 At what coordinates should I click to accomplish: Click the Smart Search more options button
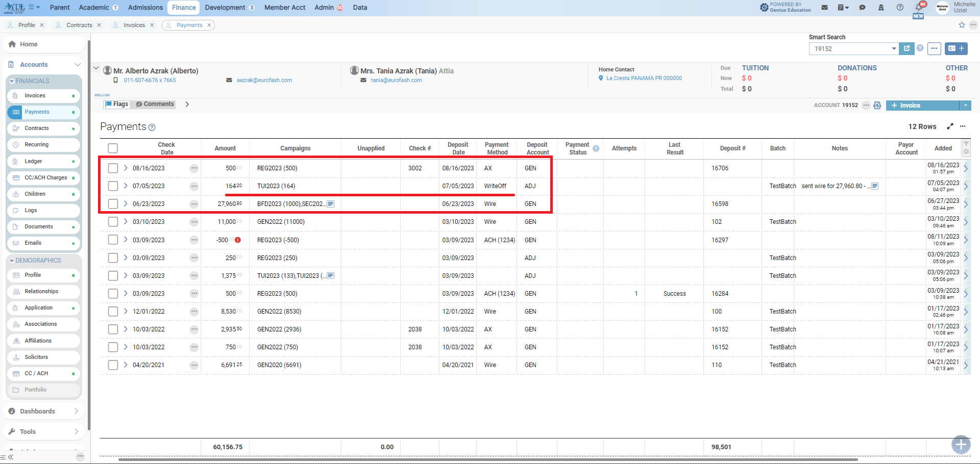point(934,48)
